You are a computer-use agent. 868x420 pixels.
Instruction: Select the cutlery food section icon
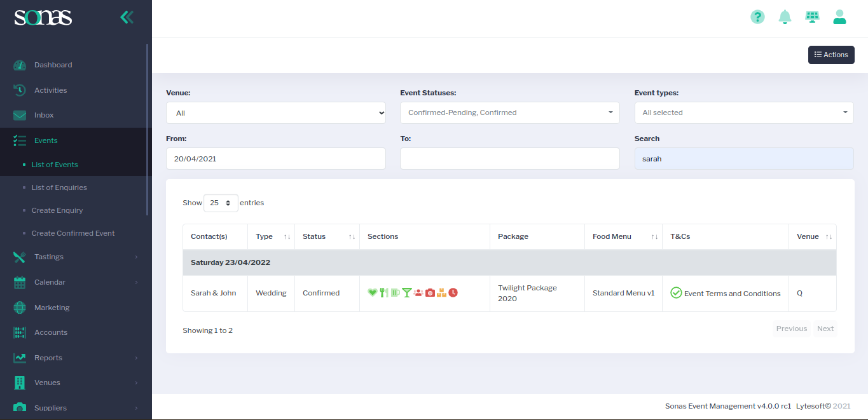point(383,292)
